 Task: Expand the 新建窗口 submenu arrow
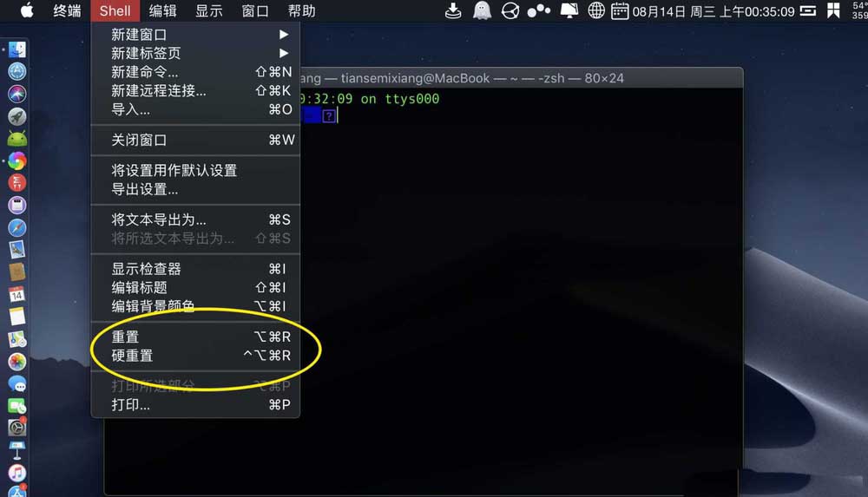(284, 35)
